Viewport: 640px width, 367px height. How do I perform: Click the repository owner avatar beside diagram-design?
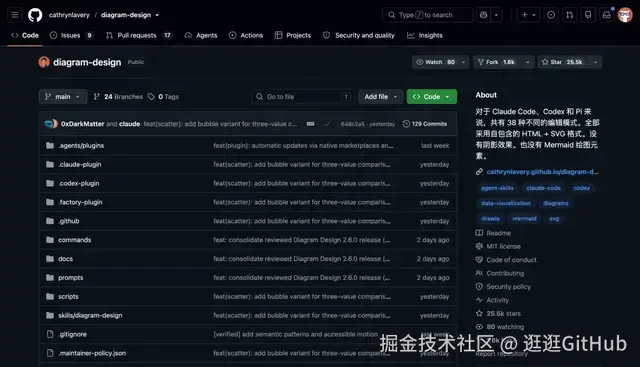(44, 62)
